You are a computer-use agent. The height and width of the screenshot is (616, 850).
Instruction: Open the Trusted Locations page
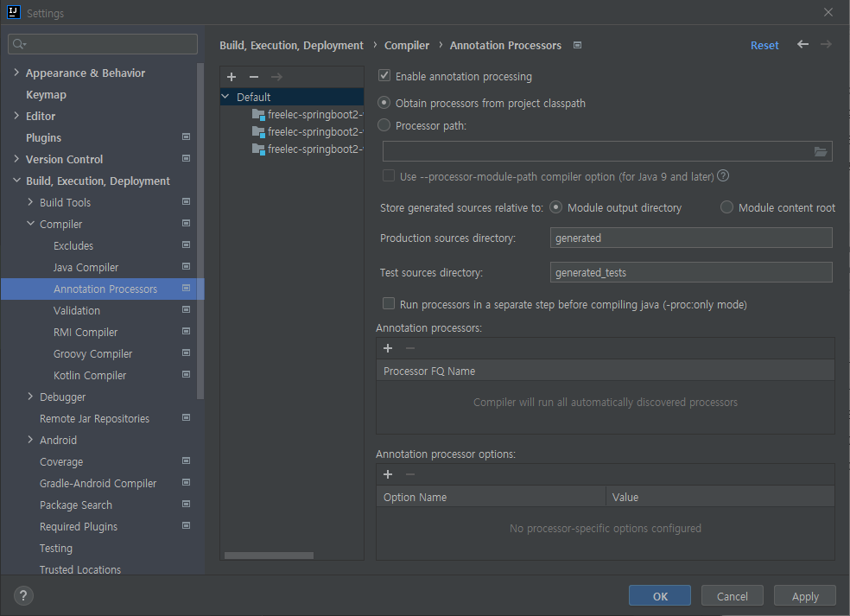(80, 569)
